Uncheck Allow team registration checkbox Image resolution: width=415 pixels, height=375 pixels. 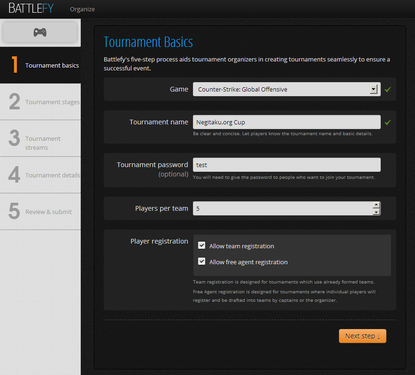(201, 246)
